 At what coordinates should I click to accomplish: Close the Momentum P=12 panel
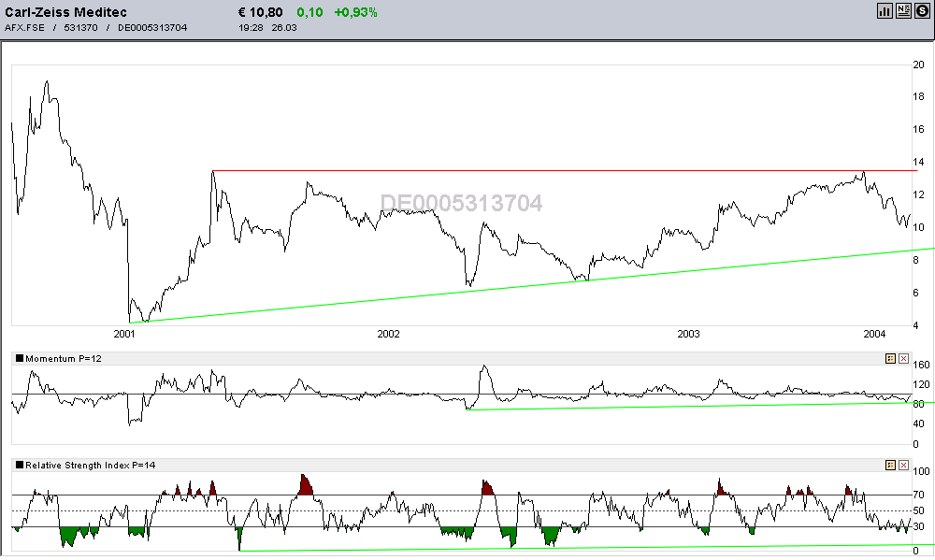coord(903,358)
